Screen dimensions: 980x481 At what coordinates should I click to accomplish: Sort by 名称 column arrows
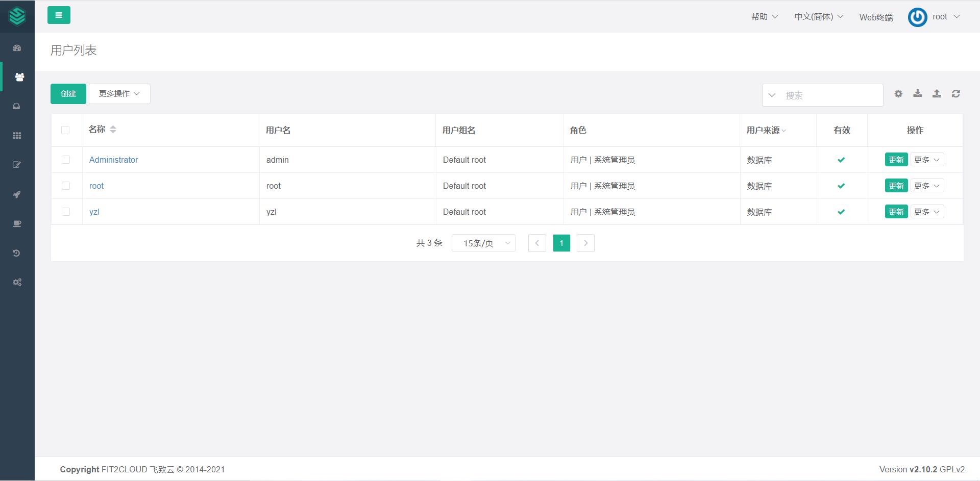coord(113,130)
